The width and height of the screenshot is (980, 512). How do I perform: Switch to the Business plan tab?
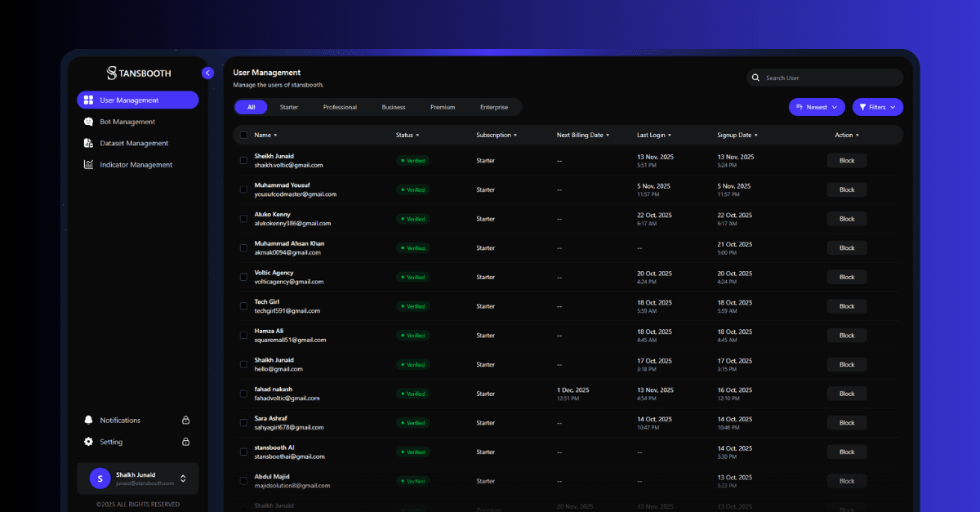(394, 107)
